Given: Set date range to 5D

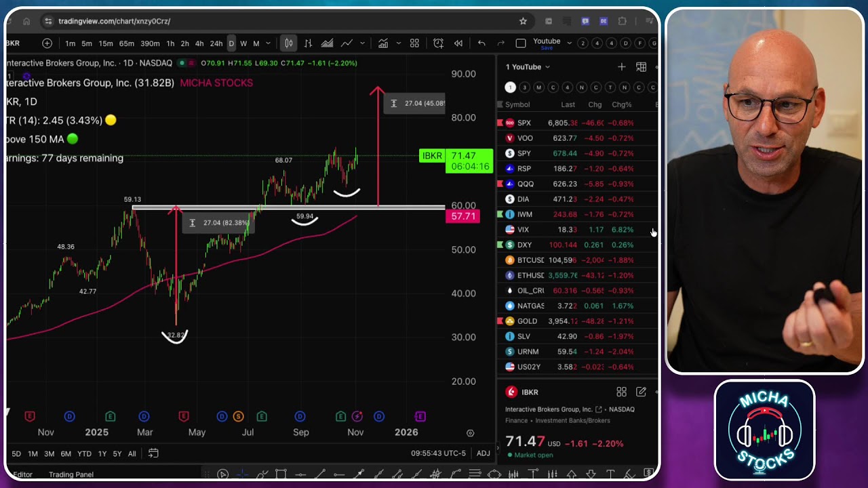Looking at the screenshot, I should pyautogui.click(x=16, y=453).
